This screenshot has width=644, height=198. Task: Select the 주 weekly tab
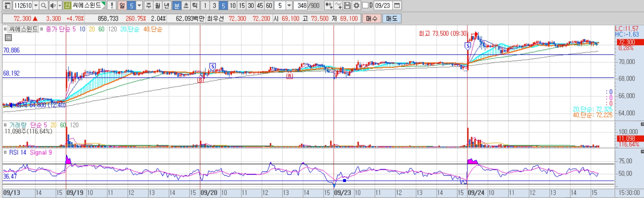tap(149, 5)
